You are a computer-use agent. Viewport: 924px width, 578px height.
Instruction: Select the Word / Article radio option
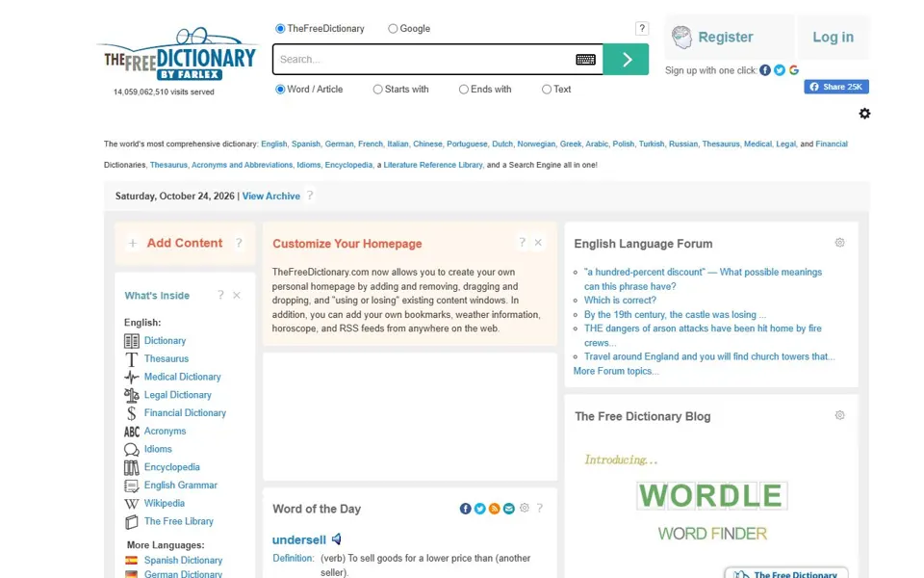[280, 89]
